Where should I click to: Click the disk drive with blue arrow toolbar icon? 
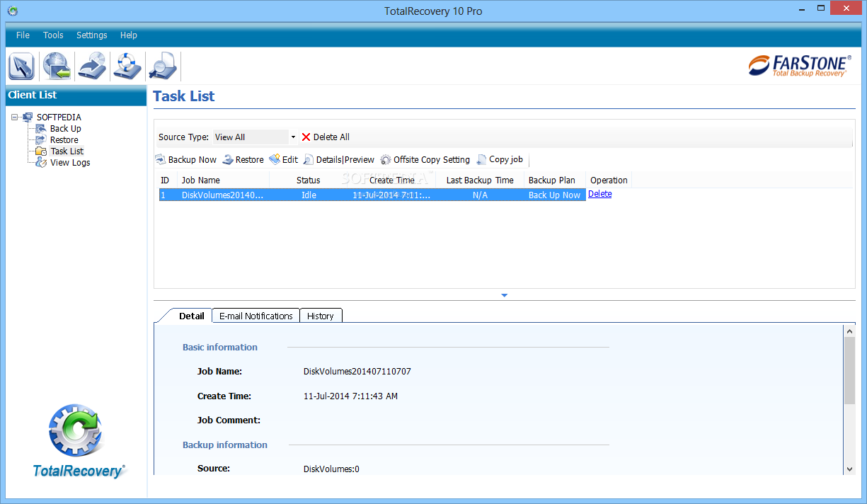point(92,66)
